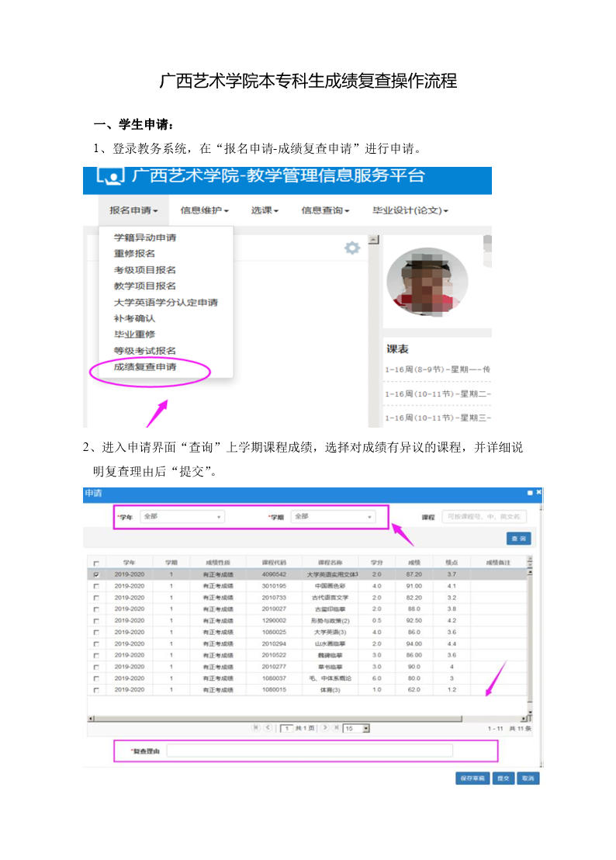Check the 中国画色彩 course row checkbox

[x=96, y=586]
